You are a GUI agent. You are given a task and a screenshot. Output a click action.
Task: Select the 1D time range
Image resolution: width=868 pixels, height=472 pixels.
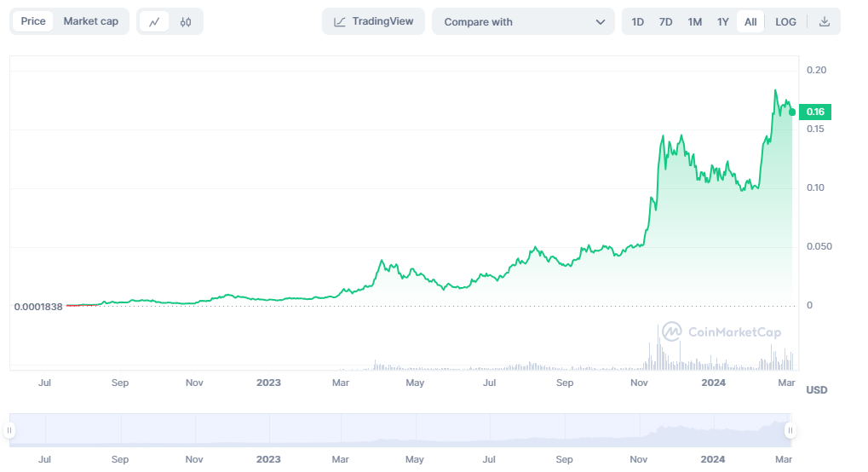(x=638, y=22)
